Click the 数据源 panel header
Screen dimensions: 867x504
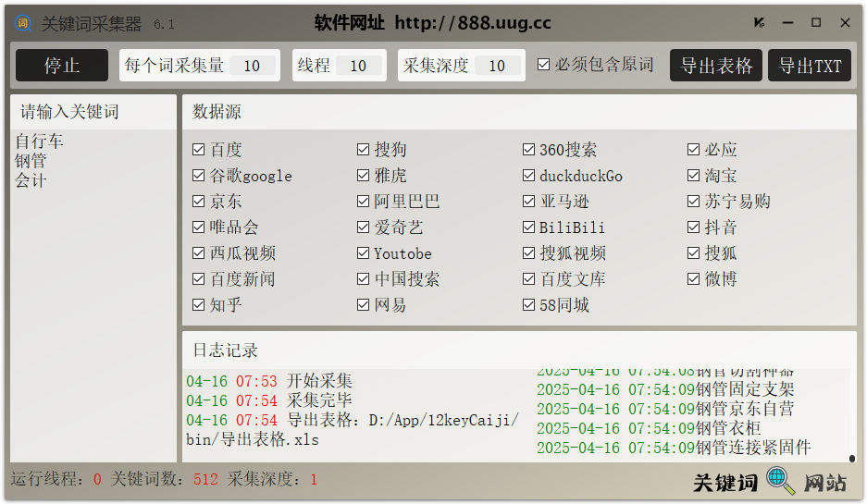(x=217, y=112)
